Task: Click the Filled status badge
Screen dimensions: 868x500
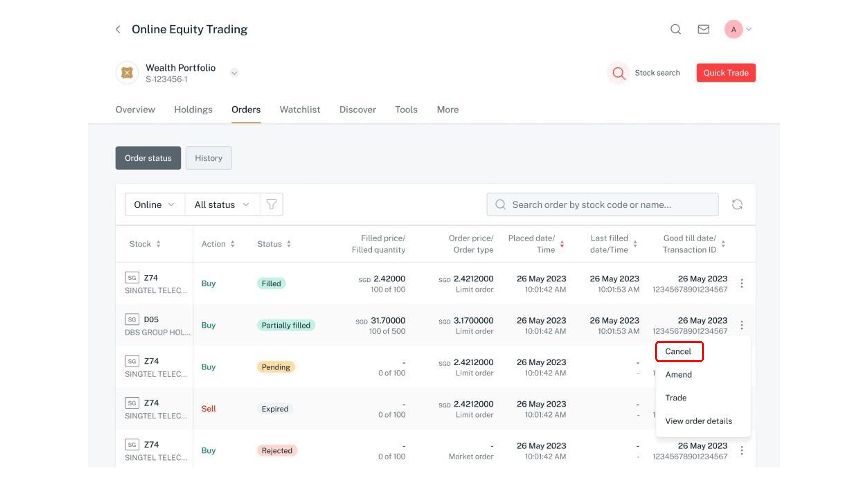Action: (x=271, y=283)
